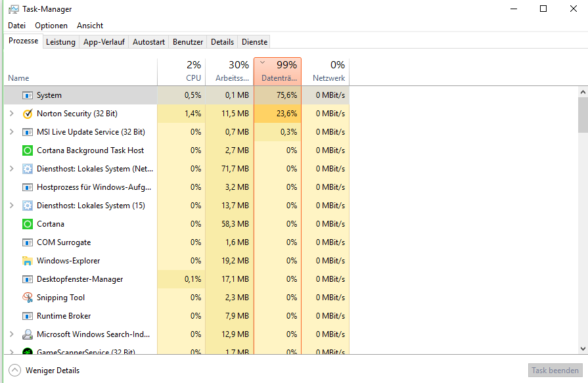Collapse view with Weniger Details arrow

coord(14,371)
